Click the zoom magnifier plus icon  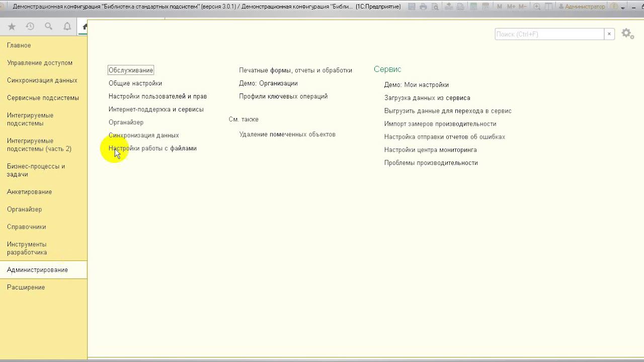(x=537, y=7)
